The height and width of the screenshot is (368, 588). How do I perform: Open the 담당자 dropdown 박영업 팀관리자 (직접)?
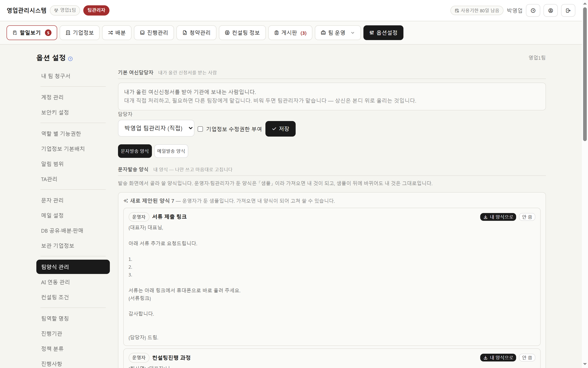click(x=156, y=128)
